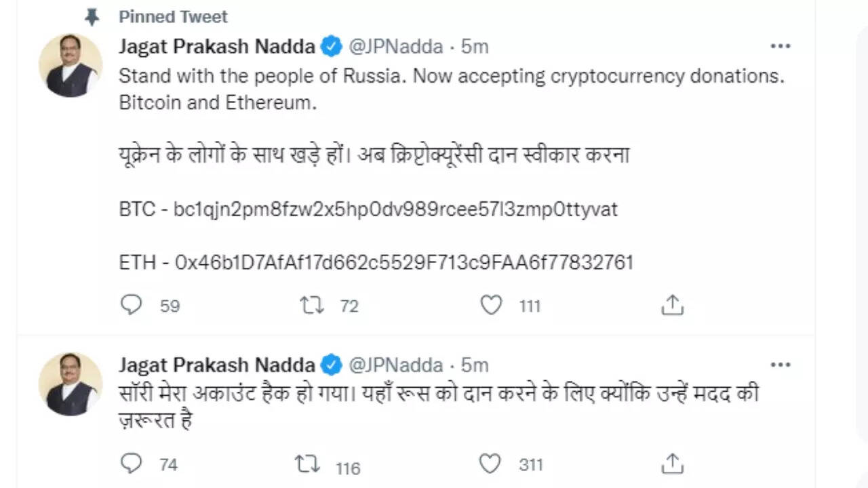868x488 pixels.
Task: Open Jagat Prakash Nadda name on pinned tweet
Action: 217,47
